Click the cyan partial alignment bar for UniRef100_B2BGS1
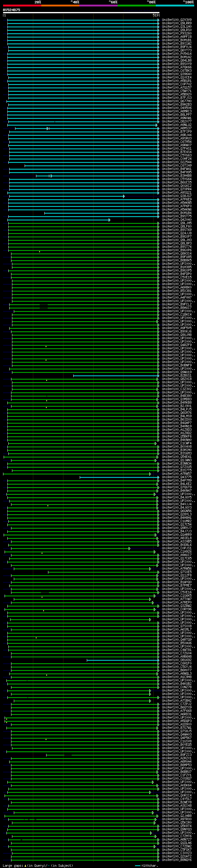This screenshot has height=868, width=197. coord(116,376)
